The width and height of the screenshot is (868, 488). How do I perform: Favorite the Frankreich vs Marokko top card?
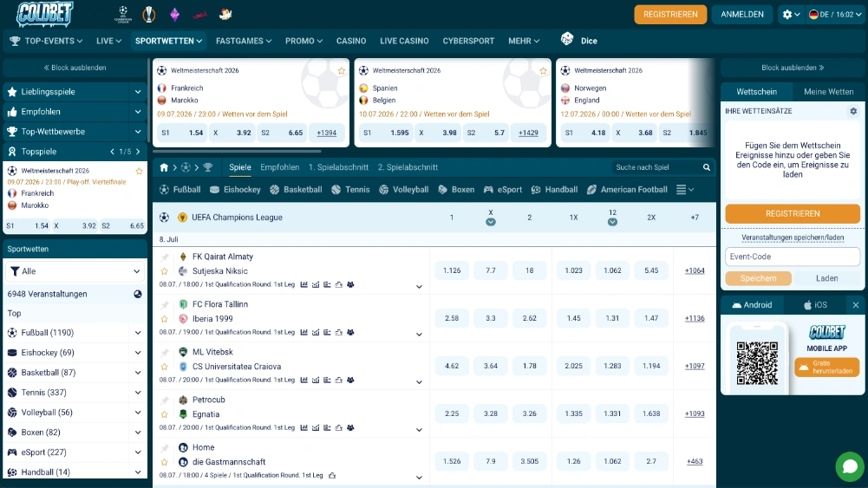(x=342, y=71)
